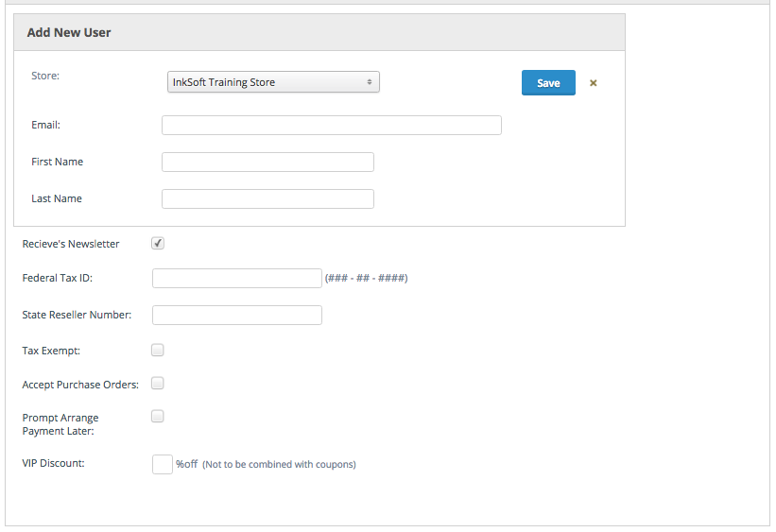The image size is (776, 532).
Task: Click the Tax Exempt label
Action: pos(51,351)
